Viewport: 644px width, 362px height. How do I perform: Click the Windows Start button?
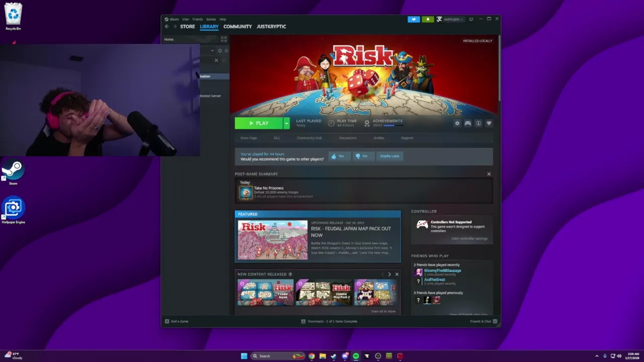244,356
